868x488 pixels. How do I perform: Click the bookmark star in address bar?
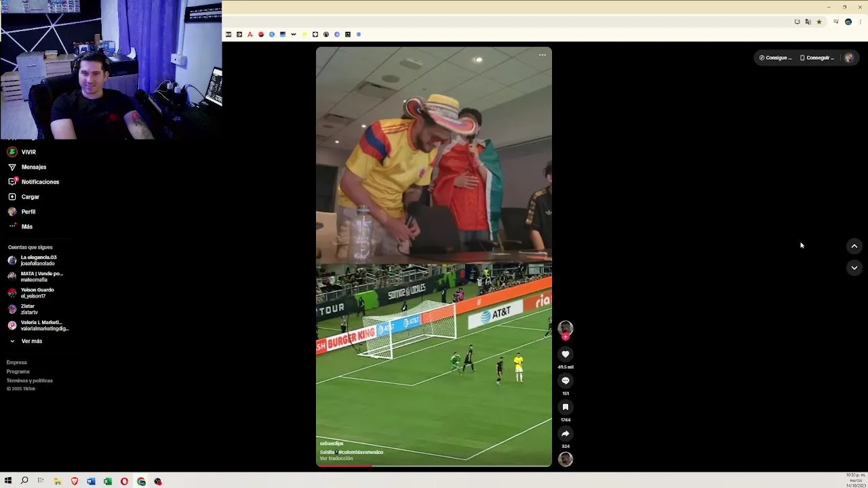pos(819,22)
